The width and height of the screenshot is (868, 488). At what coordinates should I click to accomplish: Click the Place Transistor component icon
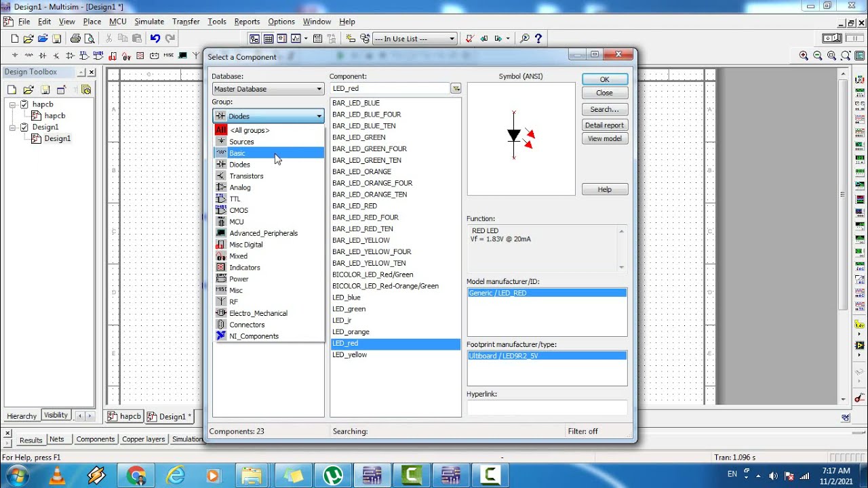coord(56,56)
